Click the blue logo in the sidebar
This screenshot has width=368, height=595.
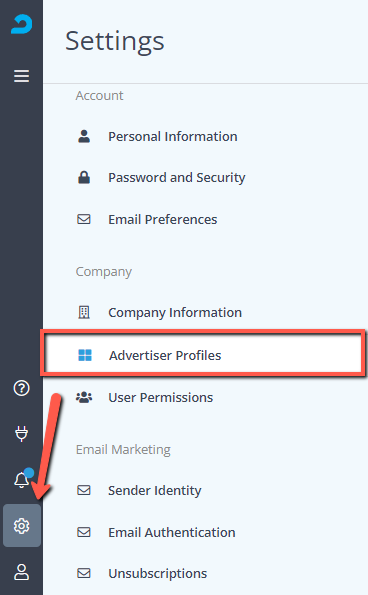[x=21, y=24]
